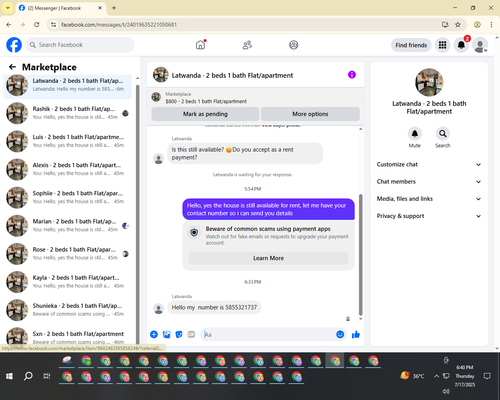Expand Media, files and links section
500x400 pixels.
(x=429, y=199)
